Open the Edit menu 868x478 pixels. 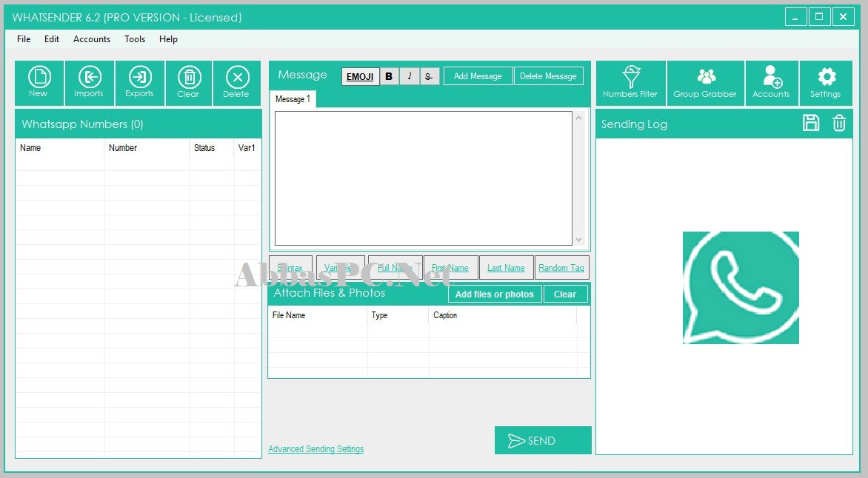pyautogui.click(x=52, y=38)
